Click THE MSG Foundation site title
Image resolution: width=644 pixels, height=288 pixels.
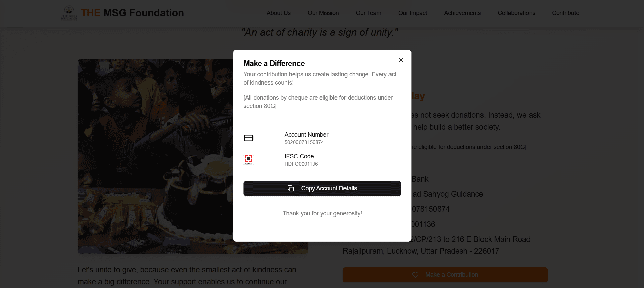pyautogui.click(x=132, y=13)
